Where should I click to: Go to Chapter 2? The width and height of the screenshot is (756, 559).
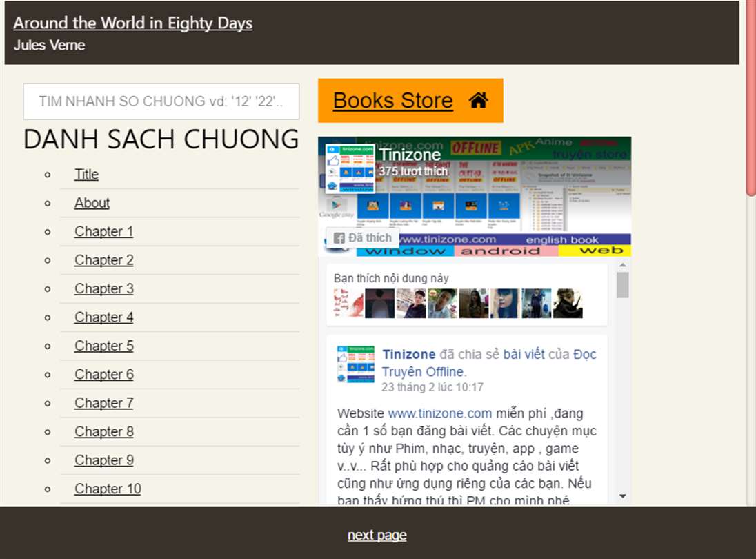coord(104,260)
